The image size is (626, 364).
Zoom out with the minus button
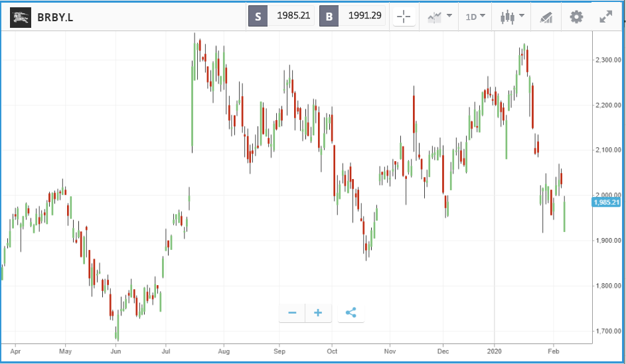tap(292, 312)
